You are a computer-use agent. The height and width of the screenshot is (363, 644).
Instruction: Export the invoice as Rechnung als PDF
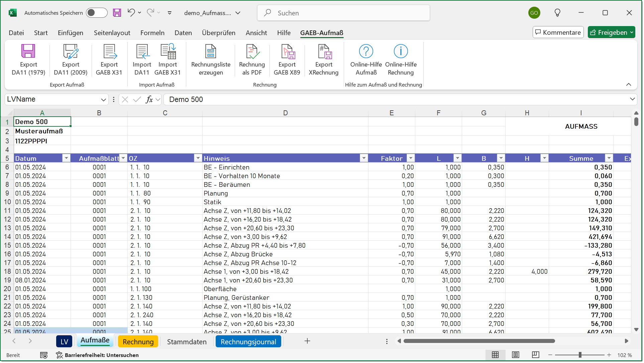252,59
